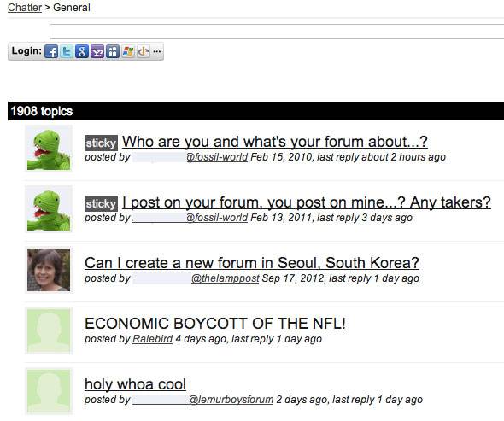Screen dimensions: 504x421
Task: Open 'Can I create a new forum in Seoul' topic
Action: (252, 263)
